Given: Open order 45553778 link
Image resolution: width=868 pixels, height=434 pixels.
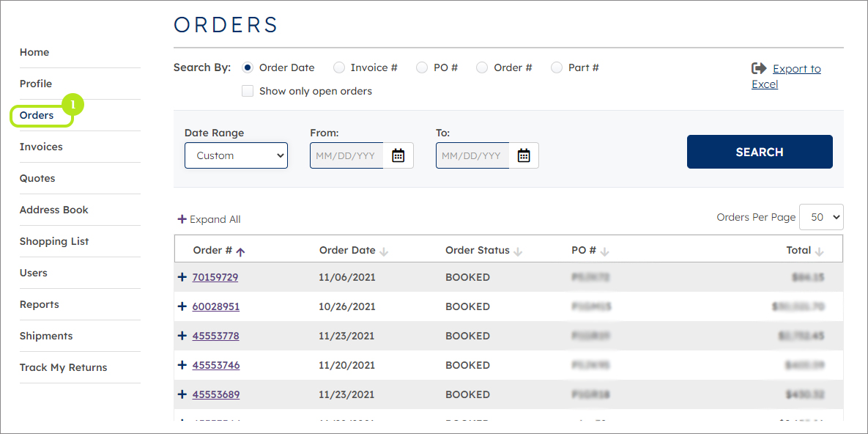Looking at the screenshot, I should click(x=216, y=336).
